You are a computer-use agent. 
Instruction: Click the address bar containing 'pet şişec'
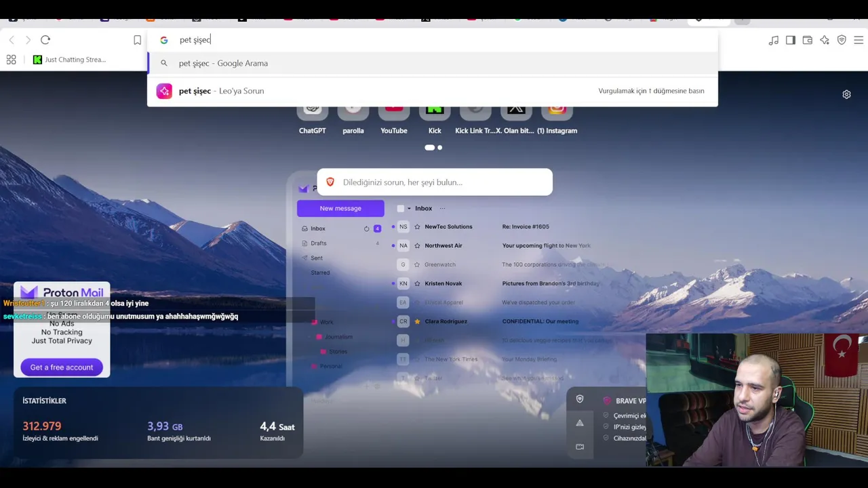click(x=432, y=40)
